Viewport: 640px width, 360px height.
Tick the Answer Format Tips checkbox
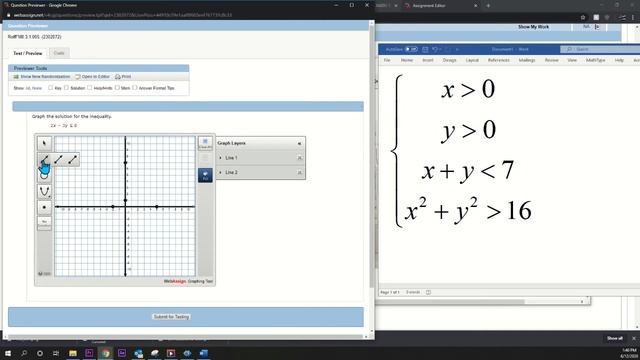[x=135, y=88]
